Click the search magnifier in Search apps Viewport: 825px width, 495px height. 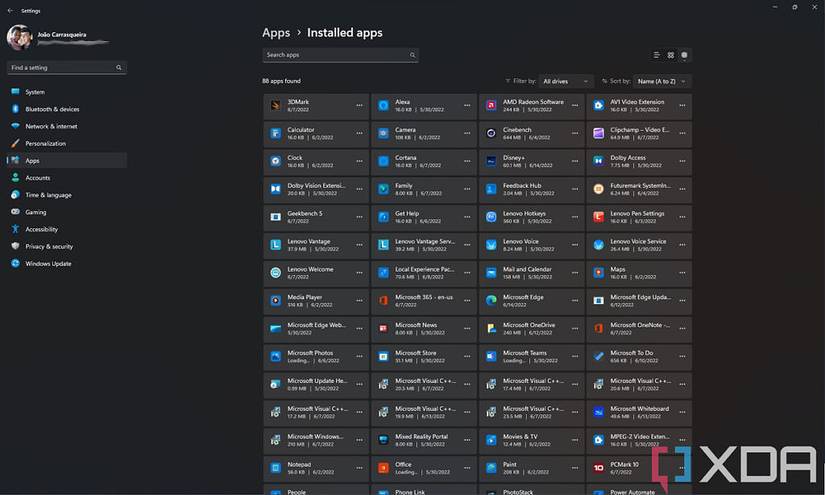pos(412,55)
